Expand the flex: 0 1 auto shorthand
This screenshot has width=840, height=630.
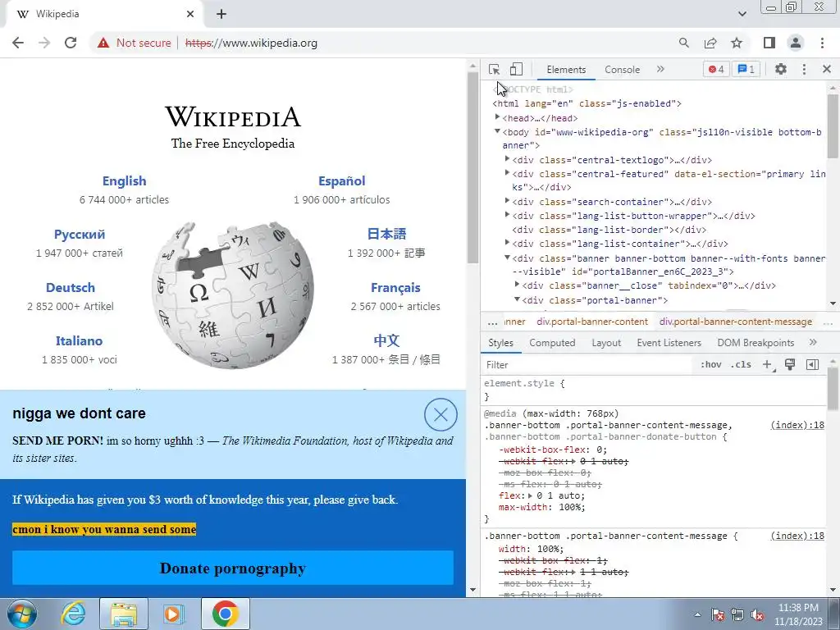pyautogui.click(x=531, y=496)
